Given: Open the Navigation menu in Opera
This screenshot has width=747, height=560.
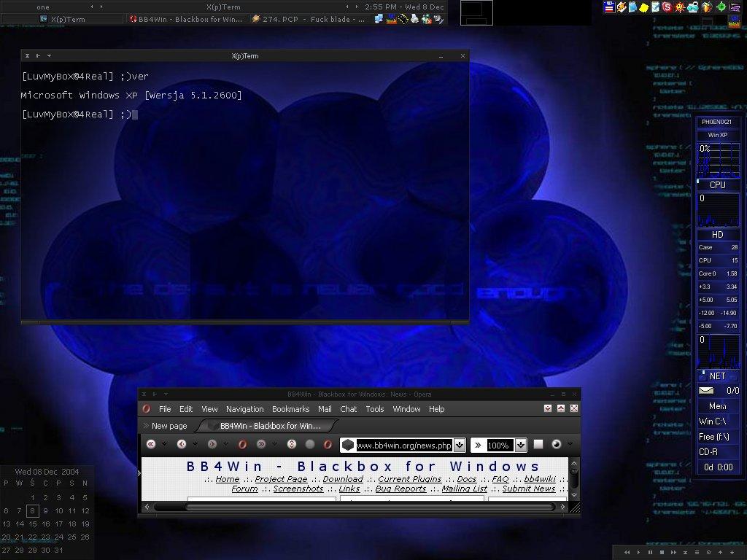Looking at the screenshot, I should (245, 409).
